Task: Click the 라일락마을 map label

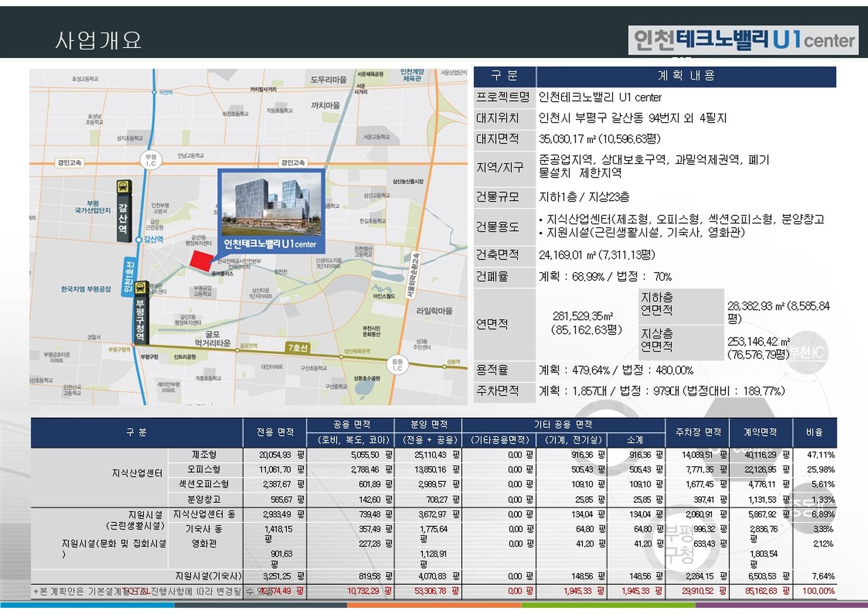Action: pyautogui.click(x=434, y=311)
